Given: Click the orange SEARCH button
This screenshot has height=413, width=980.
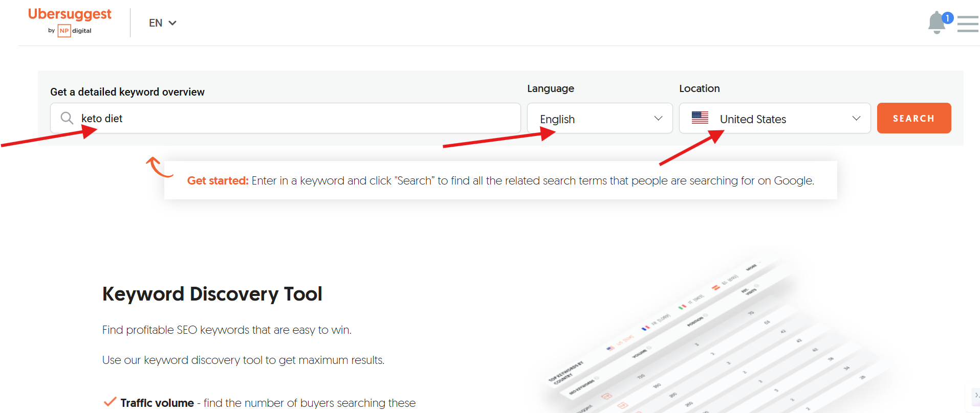Looking at the screenshot, I should click(914, 118).
